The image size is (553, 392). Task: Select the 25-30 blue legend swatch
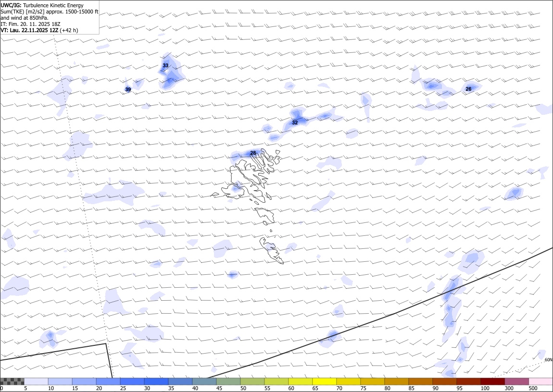(132, 381)
